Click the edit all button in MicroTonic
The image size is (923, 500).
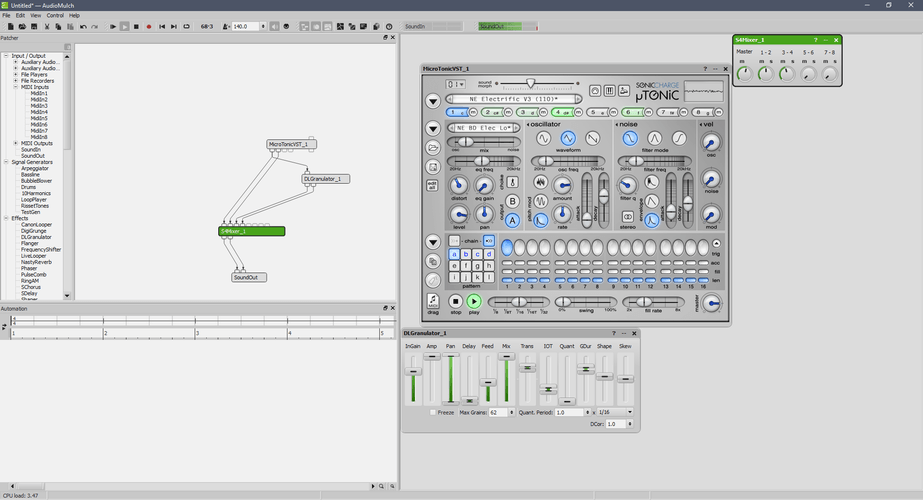432,185
